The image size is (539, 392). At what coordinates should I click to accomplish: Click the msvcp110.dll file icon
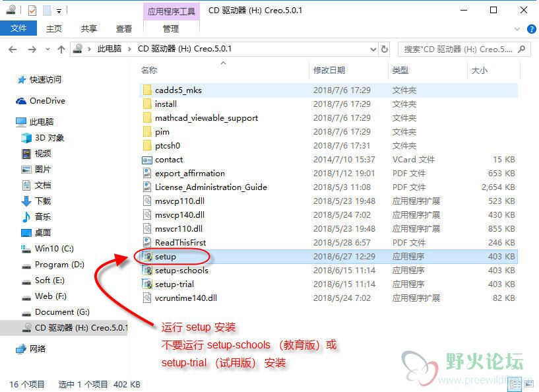point(147,201)
